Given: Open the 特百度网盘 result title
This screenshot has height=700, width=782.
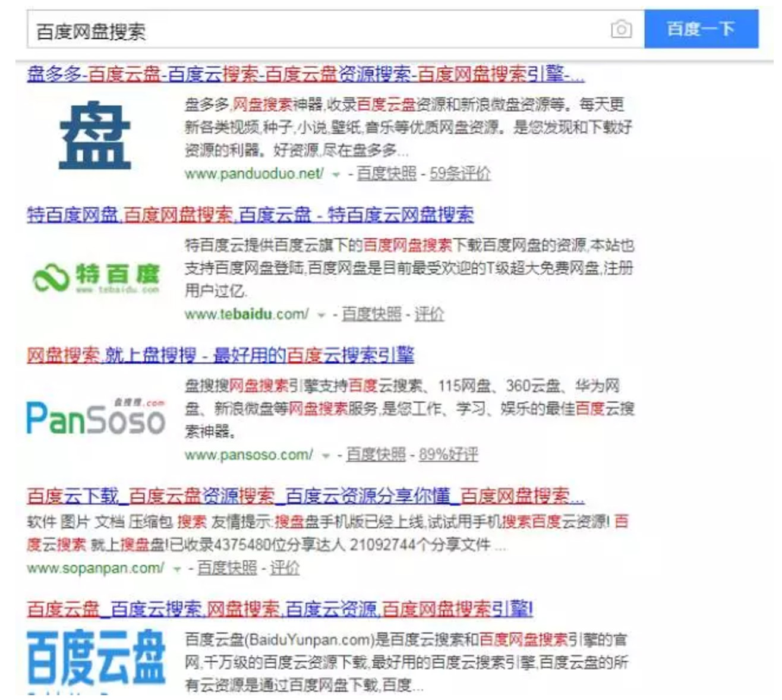Looking at the screenshot, I should (250, 215).
